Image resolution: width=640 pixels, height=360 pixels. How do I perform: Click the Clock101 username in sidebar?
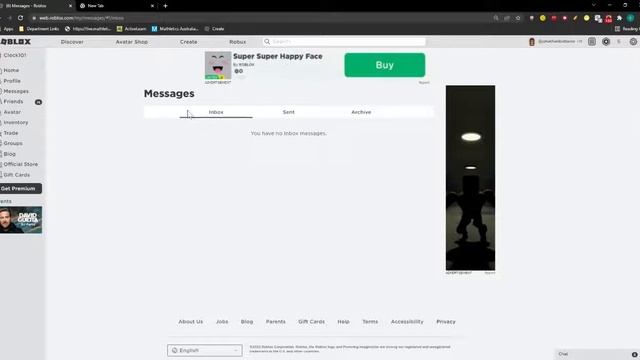pos(15,55)
